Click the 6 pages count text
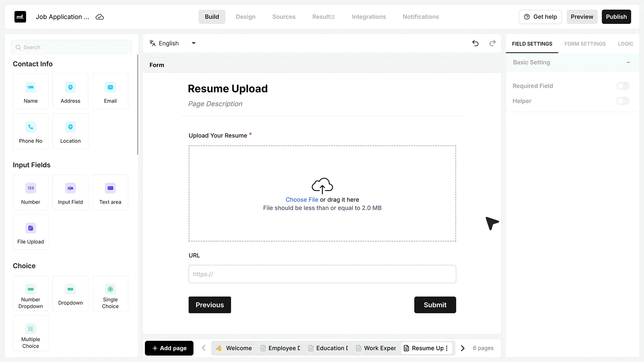The width and height of the screenshot is (644, 362). pos(483,348)
